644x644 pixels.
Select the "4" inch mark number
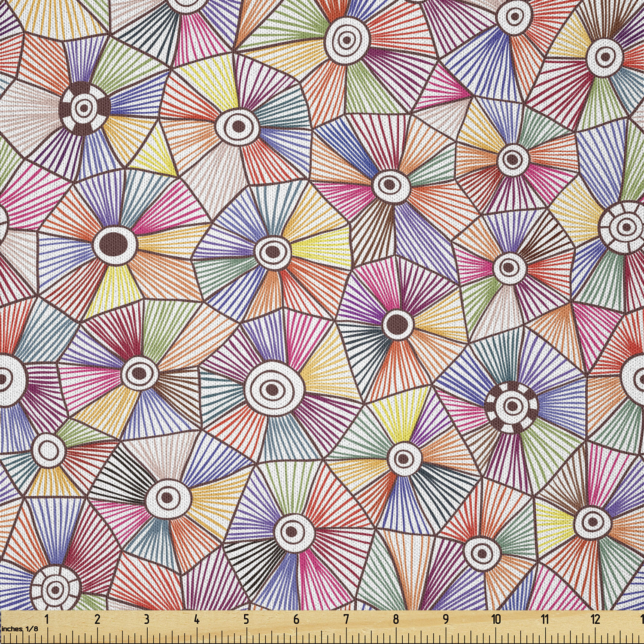[x=197, y=619]
